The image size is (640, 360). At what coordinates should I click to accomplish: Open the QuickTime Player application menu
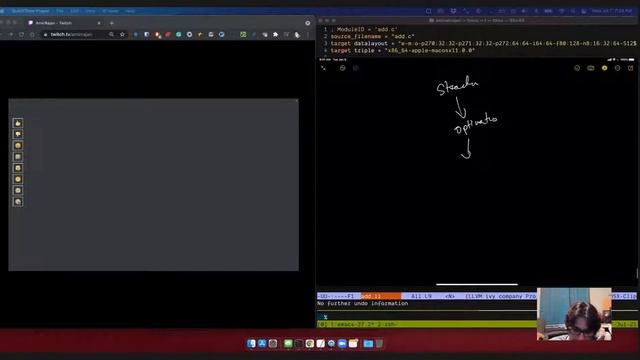tap(31, 11)
